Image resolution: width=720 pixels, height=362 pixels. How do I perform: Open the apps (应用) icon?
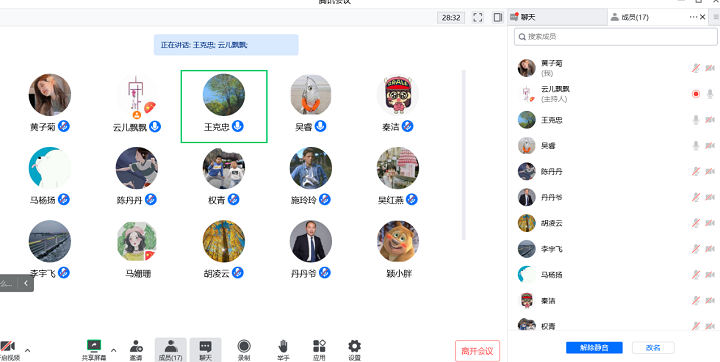(319, 350)
